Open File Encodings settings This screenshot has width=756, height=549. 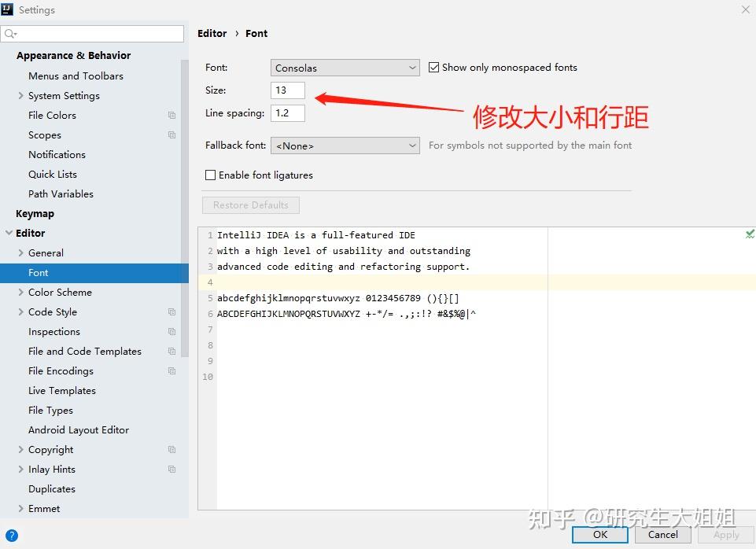pos(61,371)
